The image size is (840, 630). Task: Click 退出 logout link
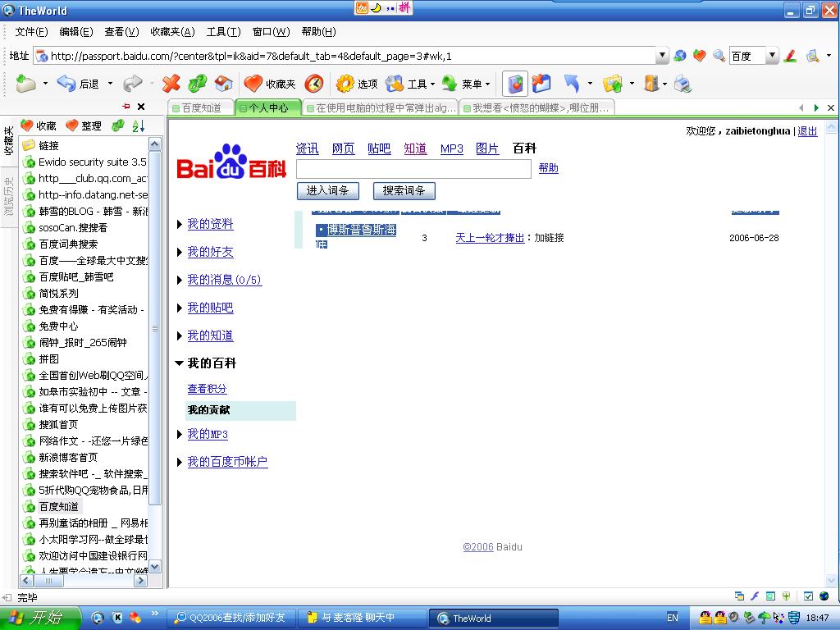tap(807, 131)
